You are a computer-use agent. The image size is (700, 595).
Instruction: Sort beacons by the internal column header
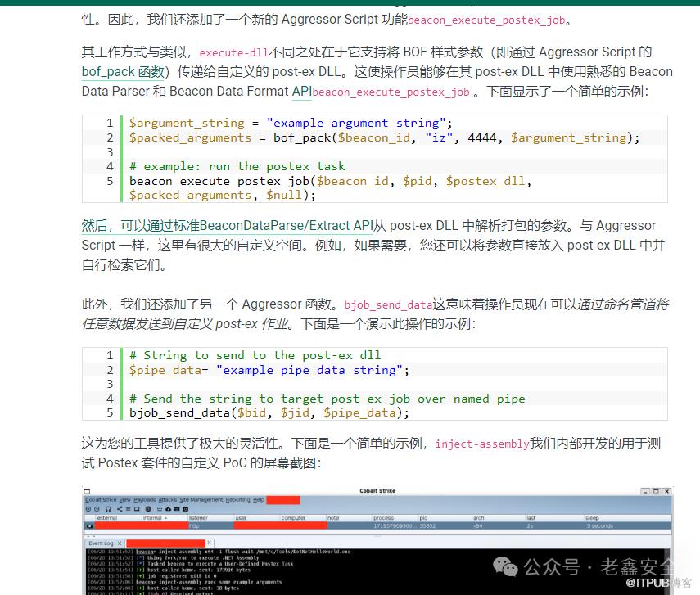pyautogui.click(x=153, y=518)
